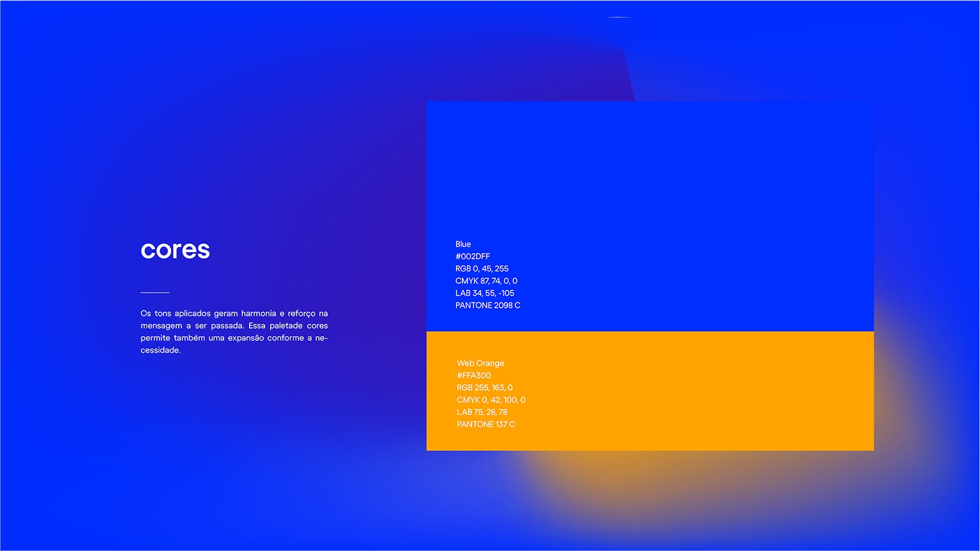
Task: Select the Blue color swatch area
Action: [650, 216]
